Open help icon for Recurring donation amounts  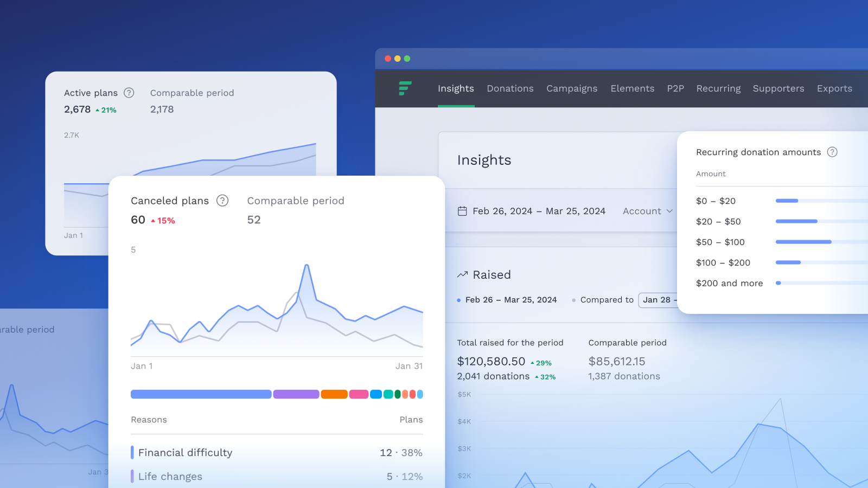coord(832,152)
